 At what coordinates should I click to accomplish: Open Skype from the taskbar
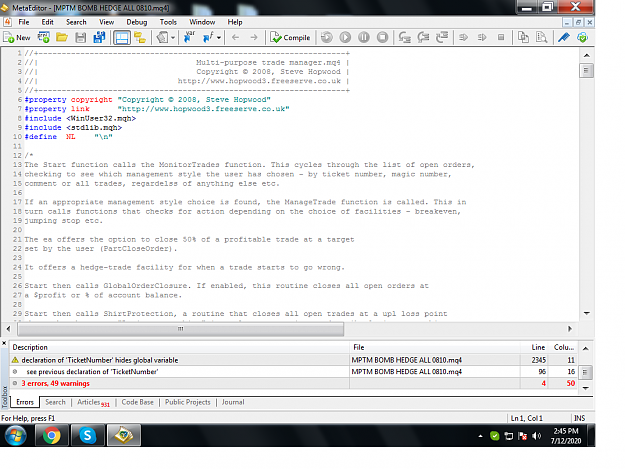(87, 436)
